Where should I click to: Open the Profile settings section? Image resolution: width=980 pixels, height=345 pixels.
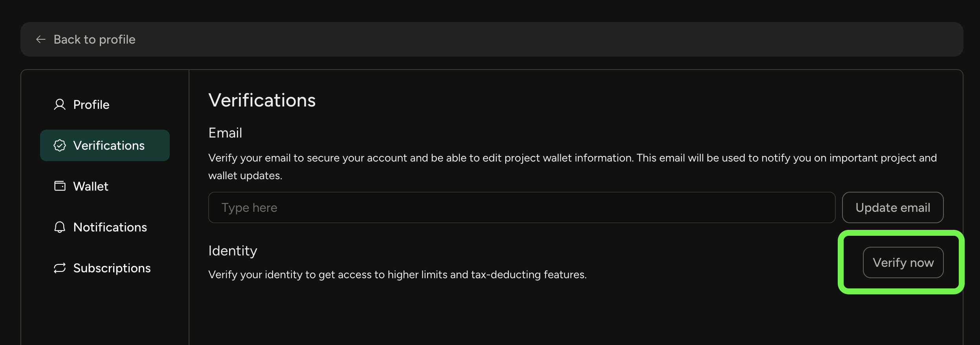click(x=91, y=105)
